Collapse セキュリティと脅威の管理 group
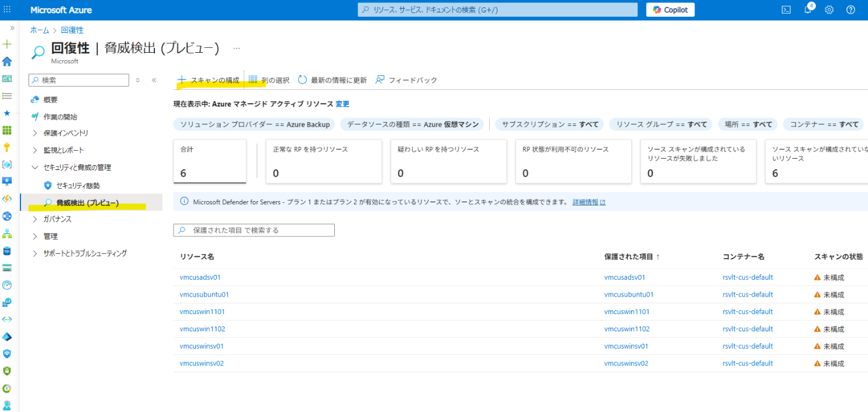This screenshot has width=868, height=412. click(35, 168)
